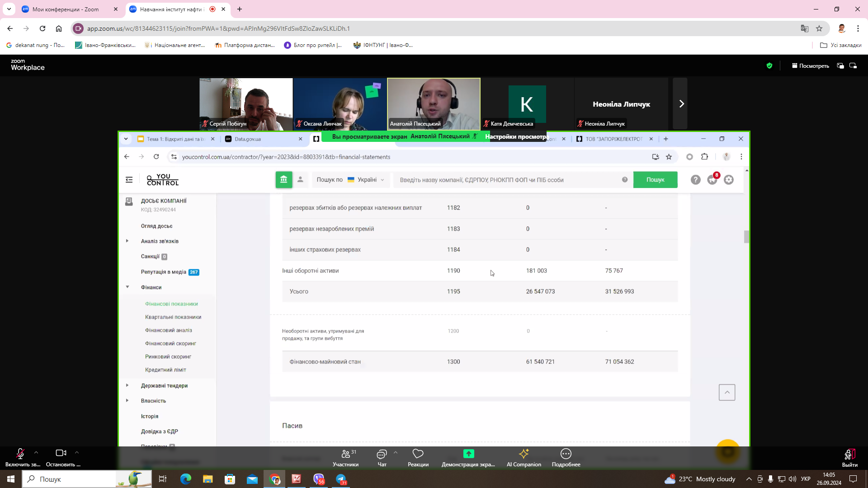Show next participants with right chevron
Image resolution: width=868 pixels, height=488 pixels.
tap(681, 104)
